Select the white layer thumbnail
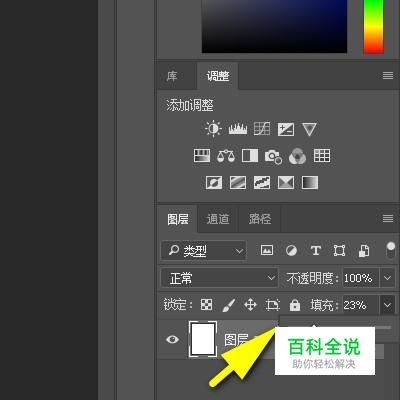The width and height of the screenshot is (400, 400). click(203, 339)
